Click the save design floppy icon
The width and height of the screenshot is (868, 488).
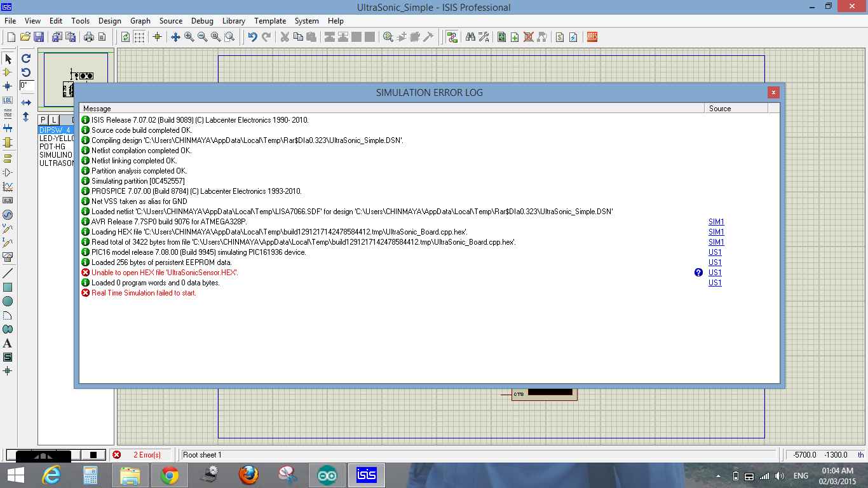point(39,37)
